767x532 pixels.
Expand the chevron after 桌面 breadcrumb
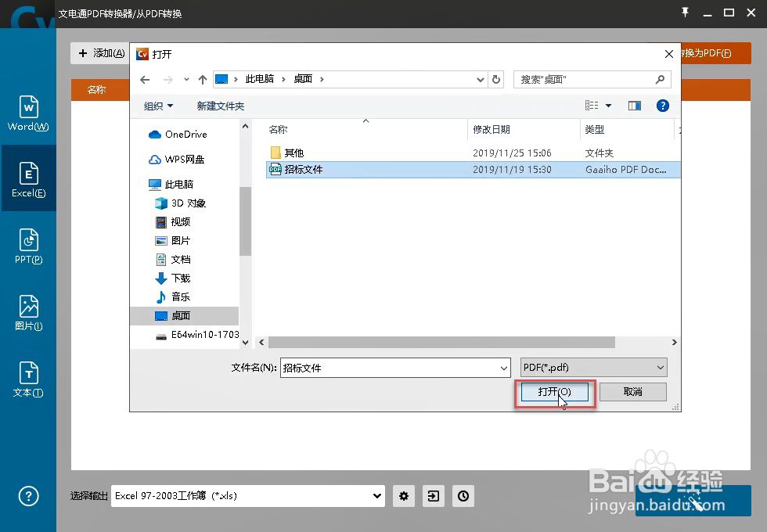point(322,79)
